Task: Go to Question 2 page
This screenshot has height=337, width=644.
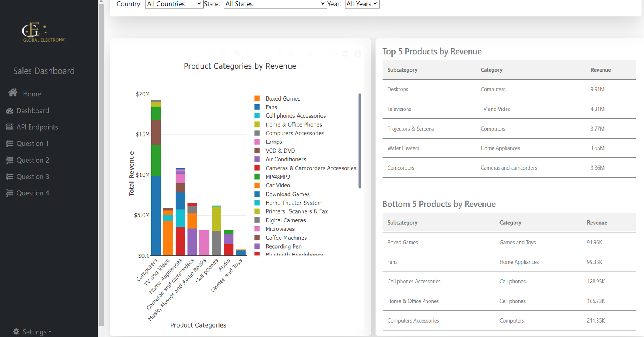Action: (x=33, y=160)
